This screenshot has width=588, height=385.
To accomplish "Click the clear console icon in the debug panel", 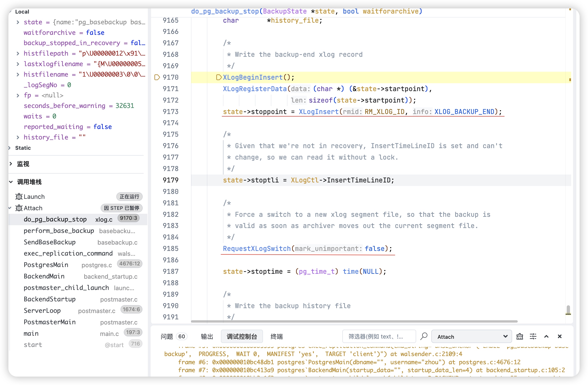I will pyautogui.click(x=520, y=336).
